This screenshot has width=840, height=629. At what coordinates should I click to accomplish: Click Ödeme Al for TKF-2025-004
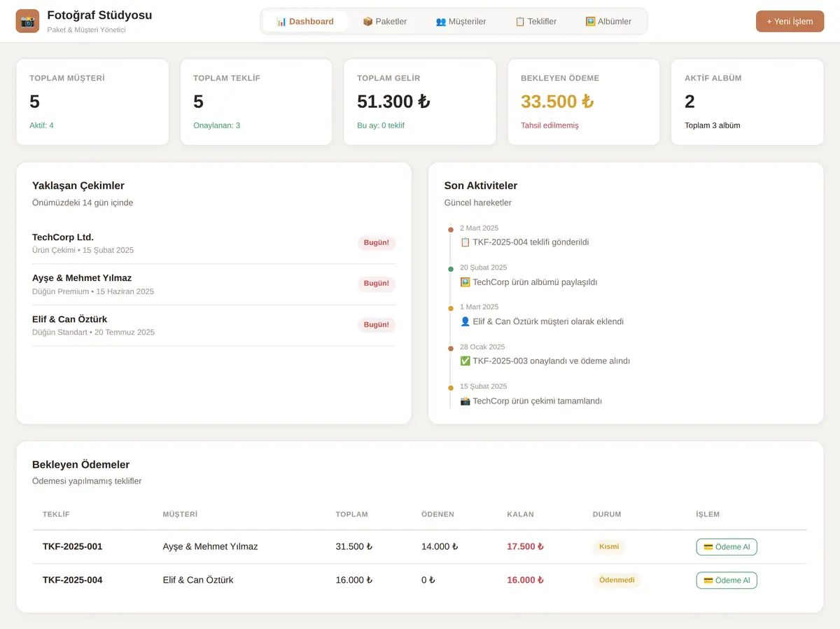point(727,580)
